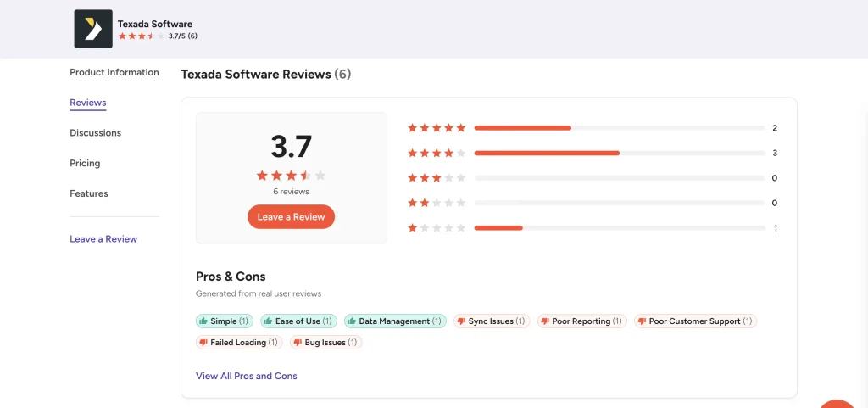Click the 5-star review count 2
This screenshot has height=408, width=868.
(x=775, y=128)
